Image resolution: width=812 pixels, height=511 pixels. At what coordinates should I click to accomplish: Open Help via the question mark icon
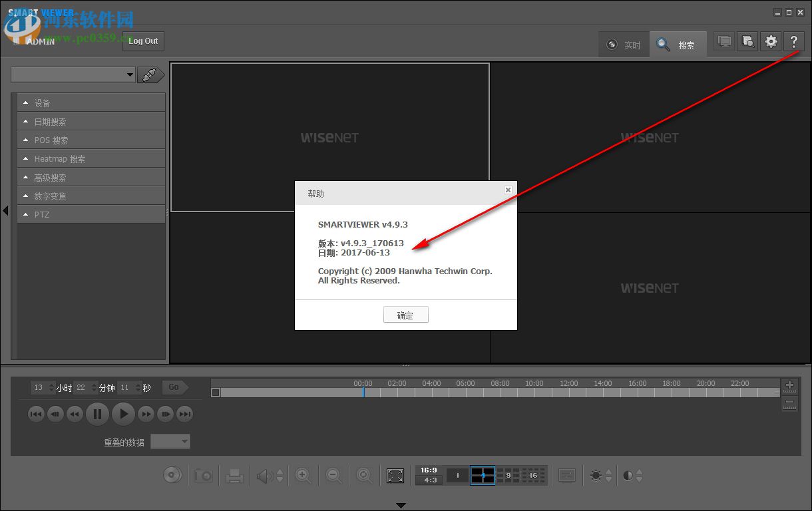tap(794, 41)
